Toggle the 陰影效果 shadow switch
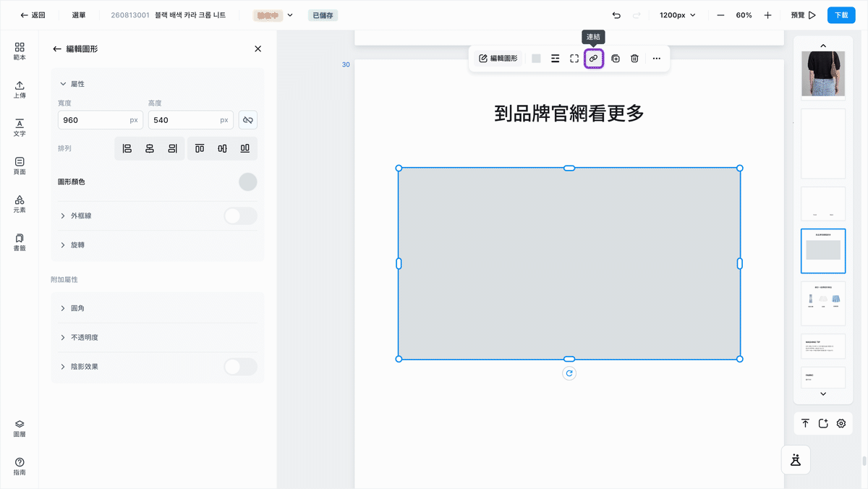The height and width of the screenshot is (489, 868). (x=240, y=367)
